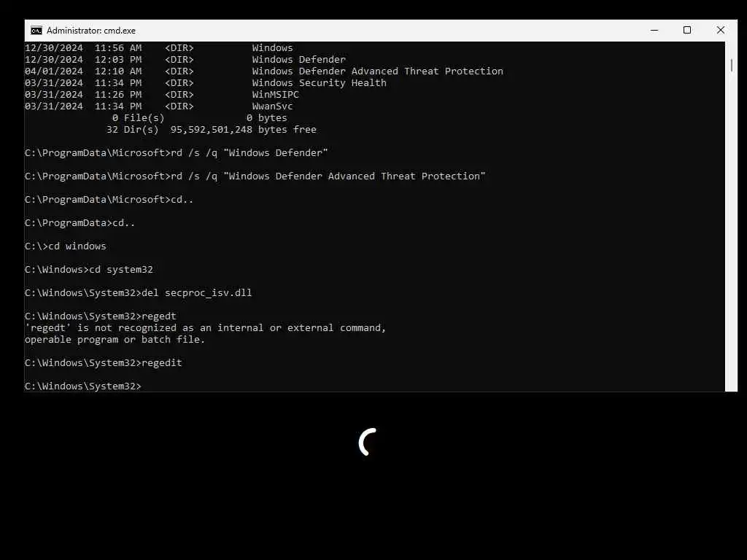Click the vertical scrollbar thumb in console
This screenshot has height=560, width=747.
(731, 65)
